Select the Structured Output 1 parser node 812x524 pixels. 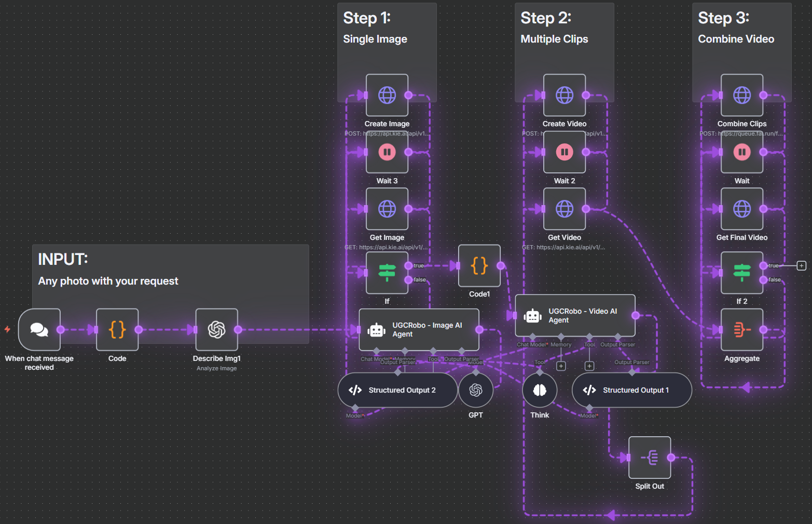pyautogui.click(x=631, y=390)
